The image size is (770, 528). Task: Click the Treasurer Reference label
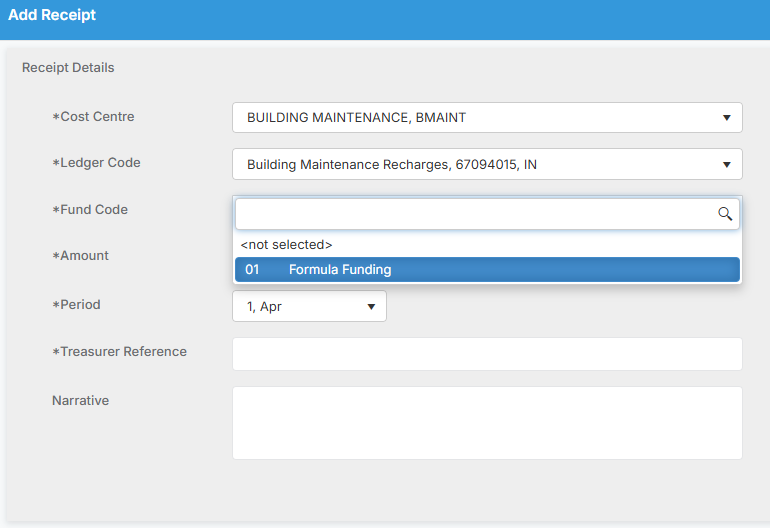(119, 352)
